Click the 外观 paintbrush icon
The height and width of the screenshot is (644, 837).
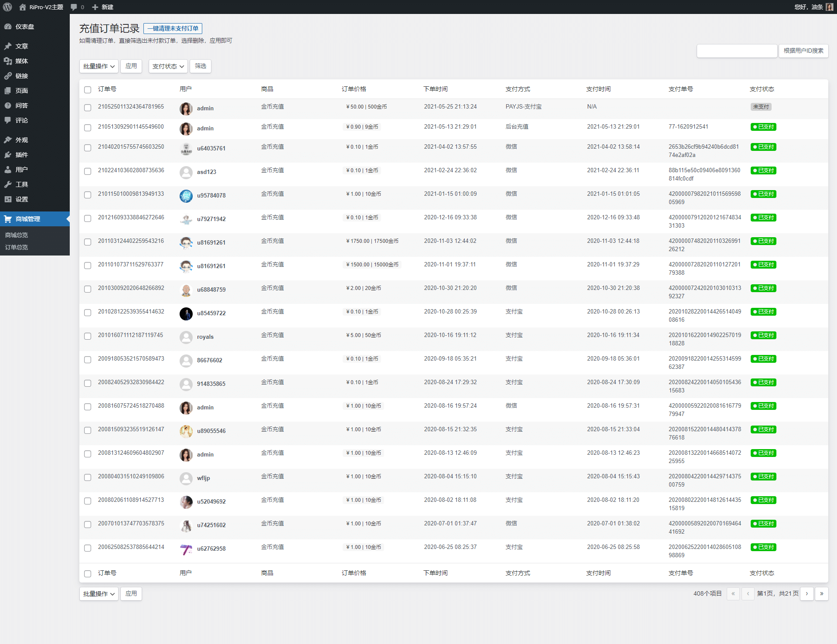pyautogui.click(x=8, y=140)
